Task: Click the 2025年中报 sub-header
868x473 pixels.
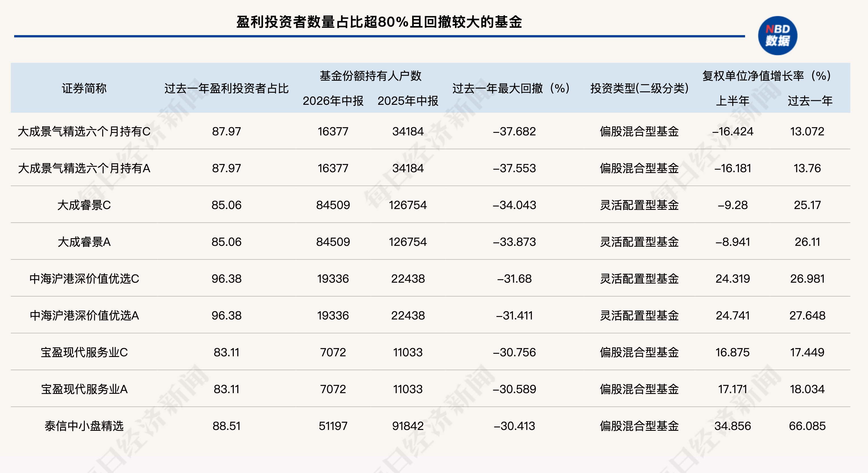Action: pos(408,101)
